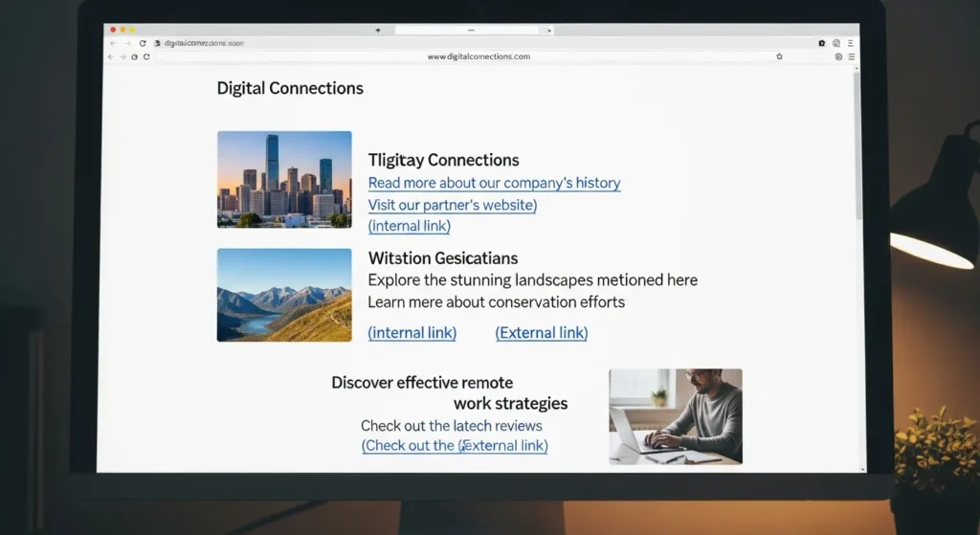
Task: Open the hamburger menu in the upper toolbar
Action: 851,43
